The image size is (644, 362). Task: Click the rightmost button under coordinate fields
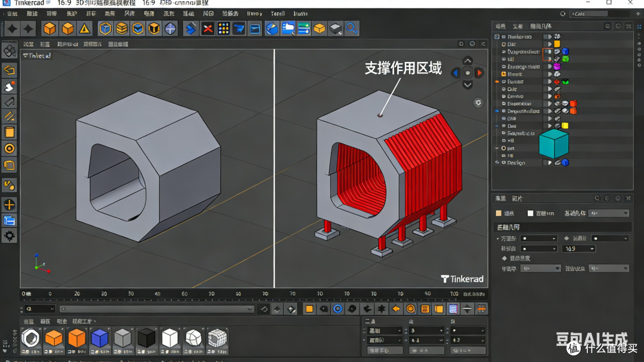(x=468, y=351)
